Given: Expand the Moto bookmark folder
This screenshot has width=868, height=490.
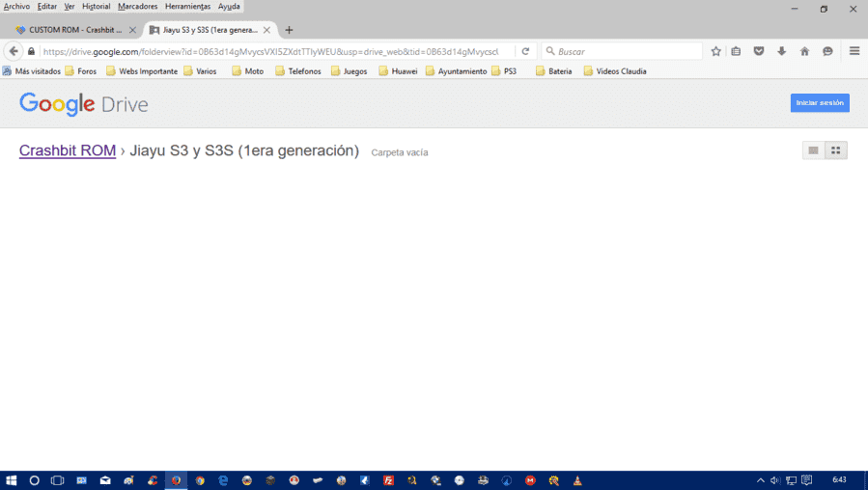Looking at the screenshot, I should 248,71.
